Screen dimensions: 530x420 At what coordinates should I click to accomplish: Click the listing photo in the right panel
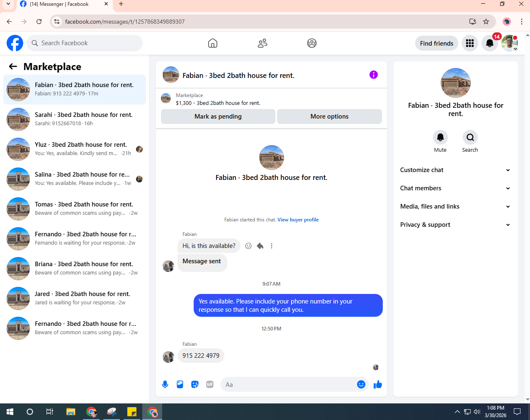pos(456,83)
